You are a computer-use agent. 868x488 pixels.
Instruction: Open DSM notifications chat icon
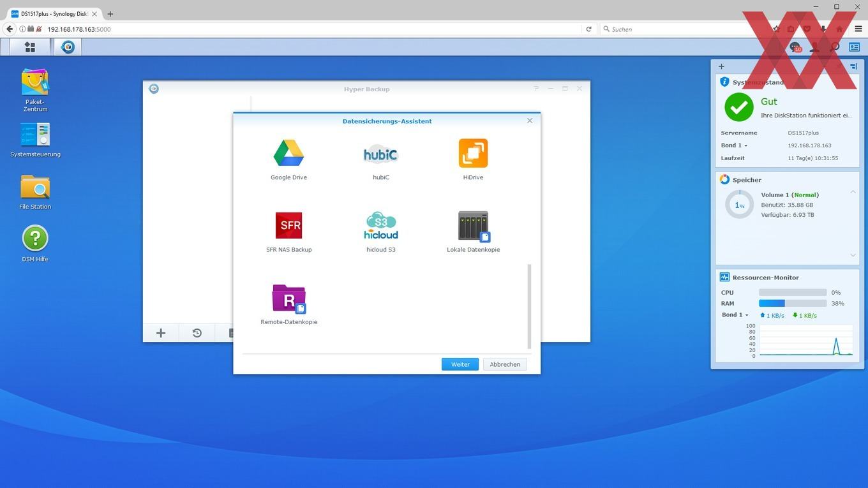[795, 47]
